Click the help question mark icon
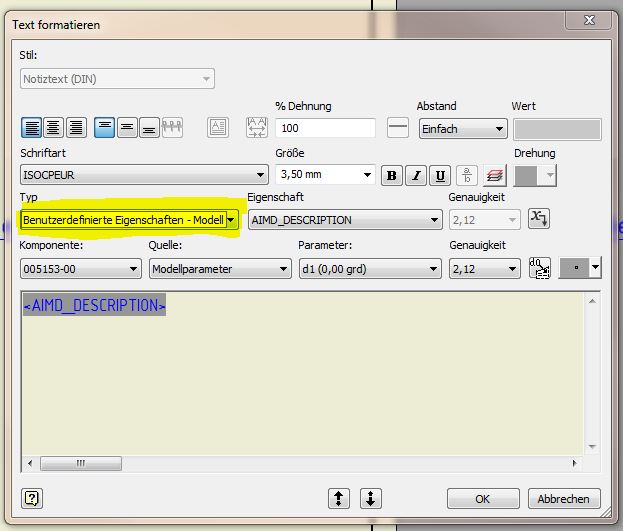 pyautogui.click(x=32, y=498)
